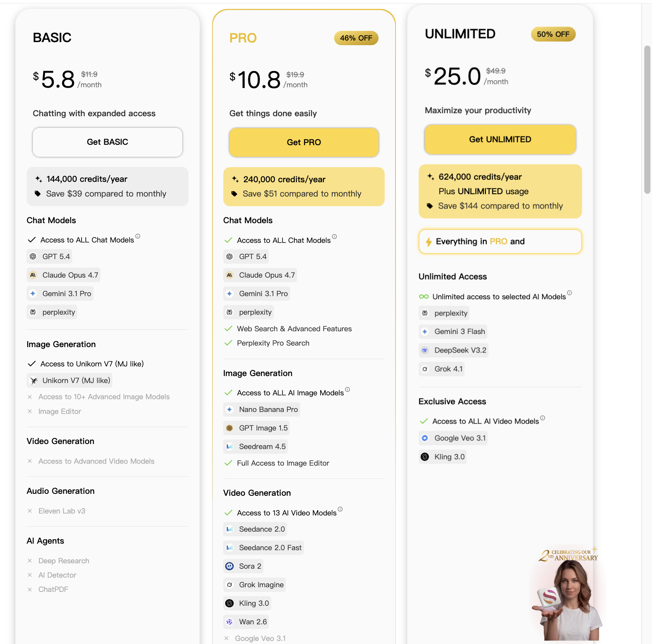Click the Google Veo 3.1 chip in UNLIMITED

click(x=453, y=438)
